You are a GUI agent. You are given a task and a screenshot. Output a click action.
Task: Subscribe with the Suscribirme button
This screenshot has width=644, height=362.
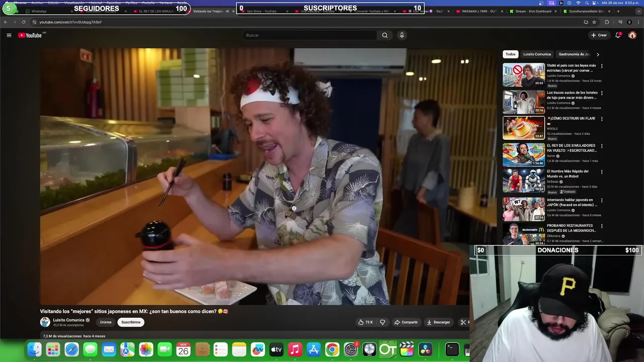click(x=131, y=322)
